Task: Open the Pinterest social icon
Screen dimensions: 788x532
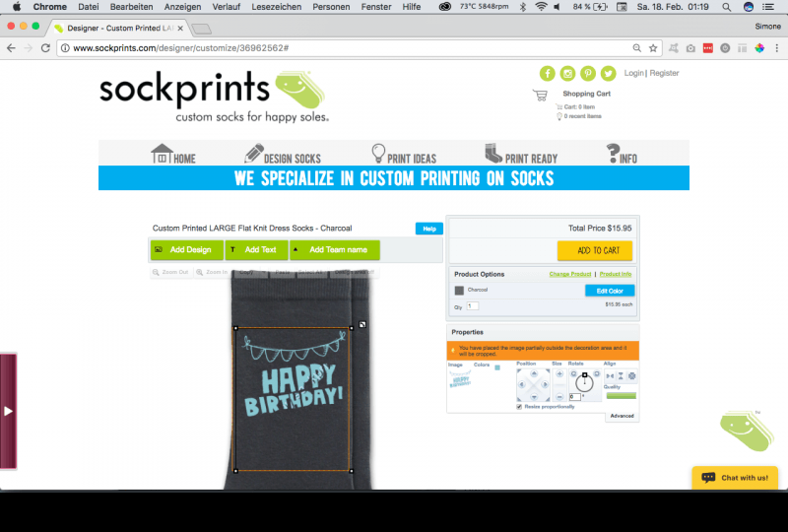Action: coord(588,74)
